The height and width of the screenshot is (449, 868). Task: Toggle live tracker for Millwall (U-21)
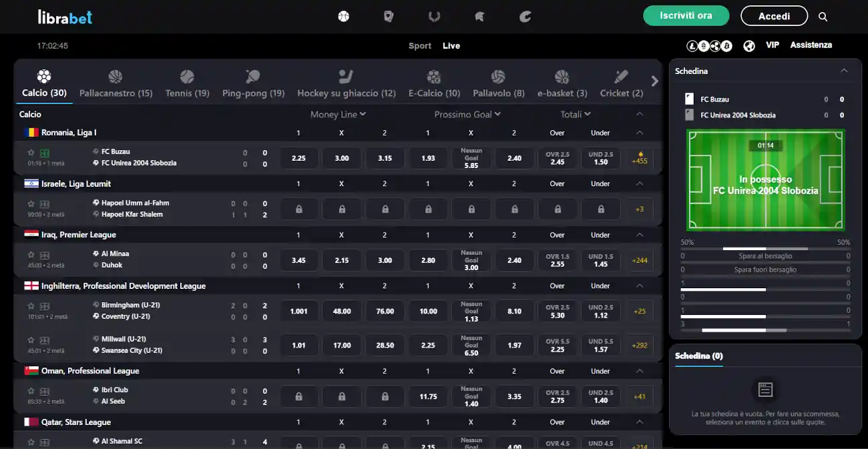pos(45,340)
